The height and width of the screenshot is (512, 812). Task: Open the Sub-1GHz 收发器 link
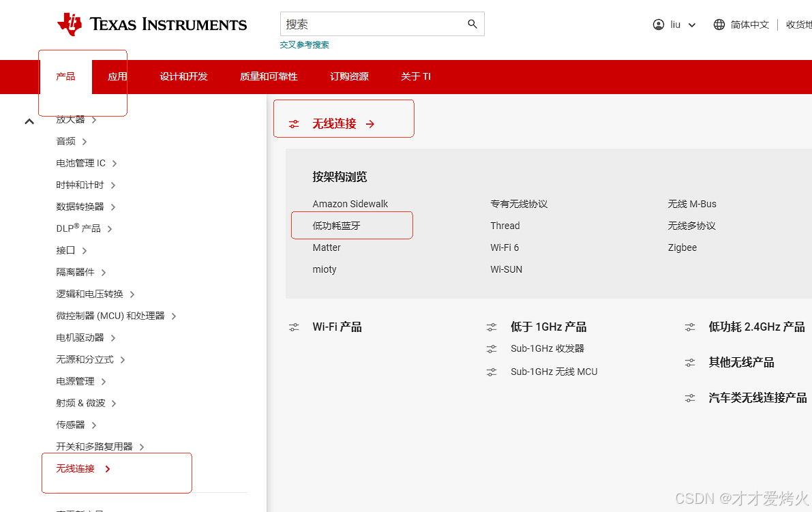(x=547, y=349)
